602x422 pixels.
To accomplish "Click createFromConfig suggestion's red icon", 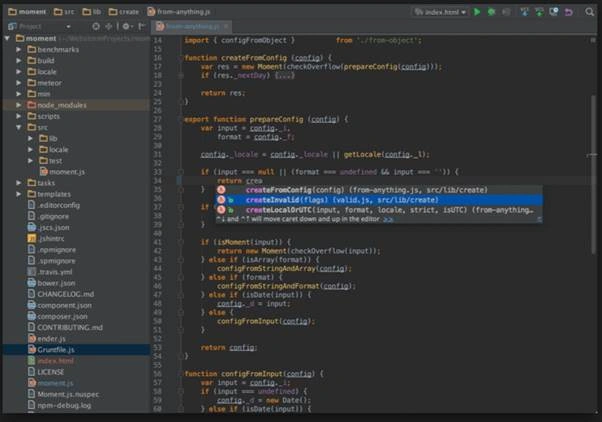I will point(221,190).
